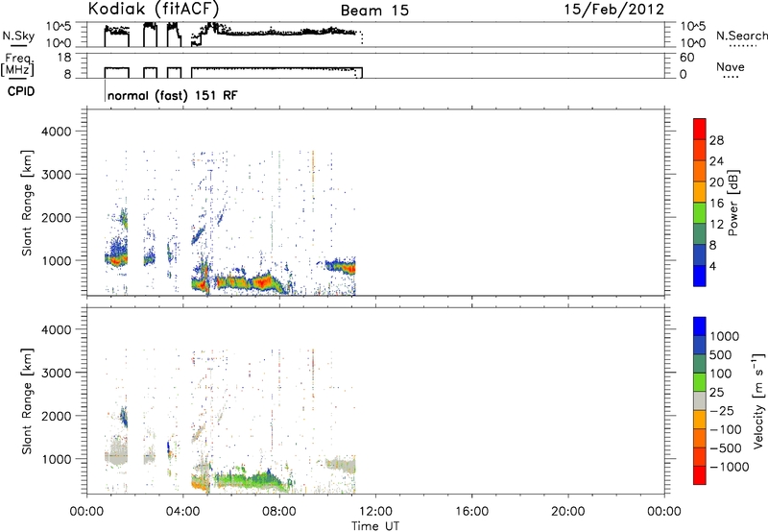Click the 24 dB power colorbar label
This screenshot has height=532, width=768.
coord(716,161)
